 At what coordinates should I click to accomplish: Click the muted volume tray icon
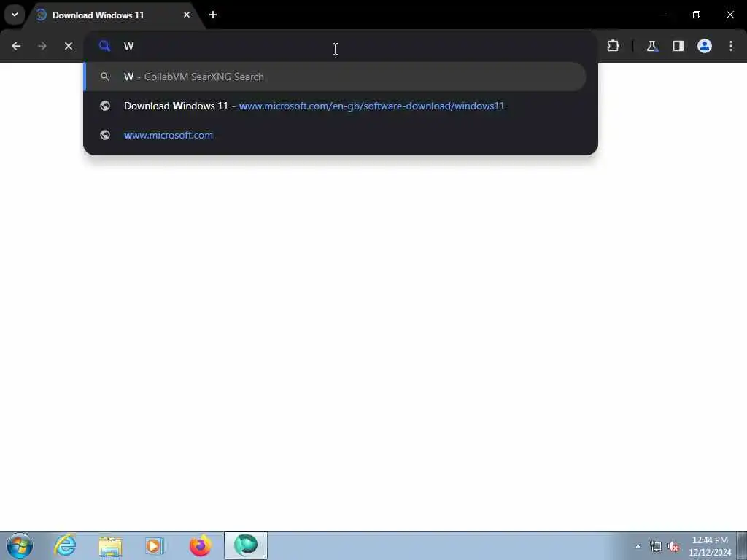coord(673,547)
